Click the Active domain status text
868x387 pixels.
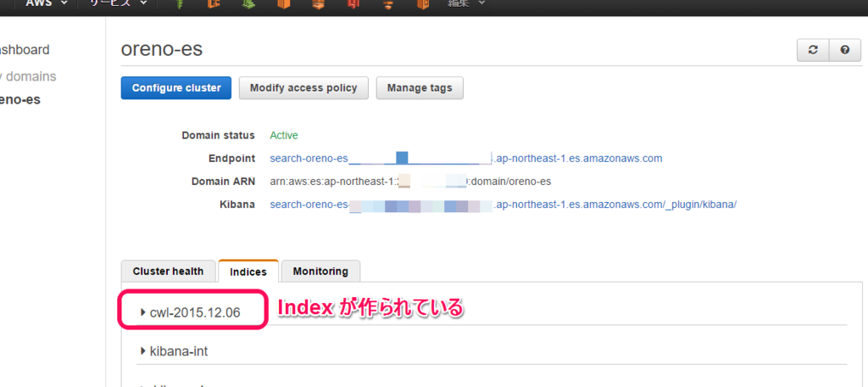[284, 135]
